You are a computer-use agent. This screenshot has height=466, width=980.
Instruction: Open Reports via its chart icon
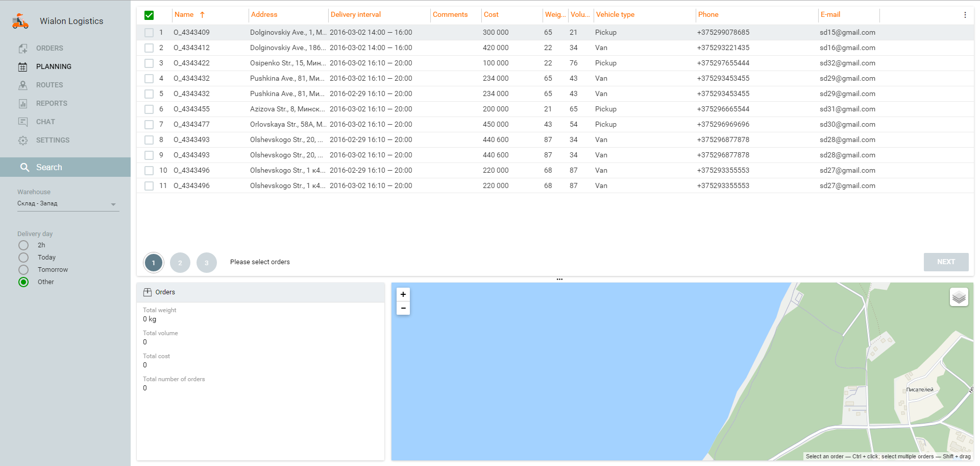[x=23, y=104]
